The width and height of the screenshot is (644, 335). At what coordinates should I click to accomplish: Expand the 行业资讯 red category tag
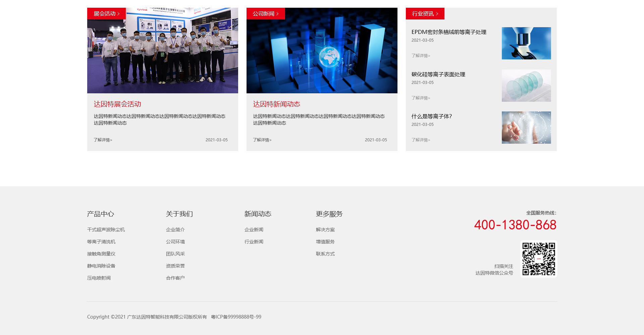425,14
